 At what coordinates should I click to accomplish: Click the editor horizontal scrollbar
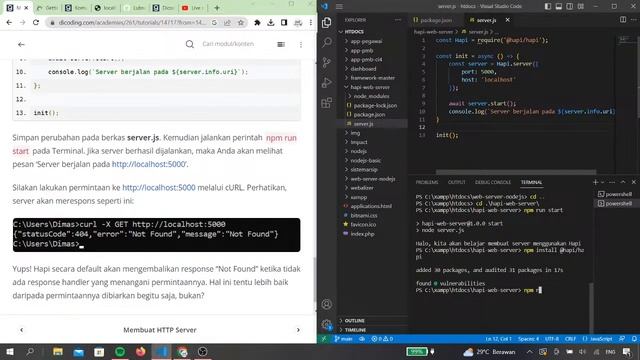(x=516, y=172)
